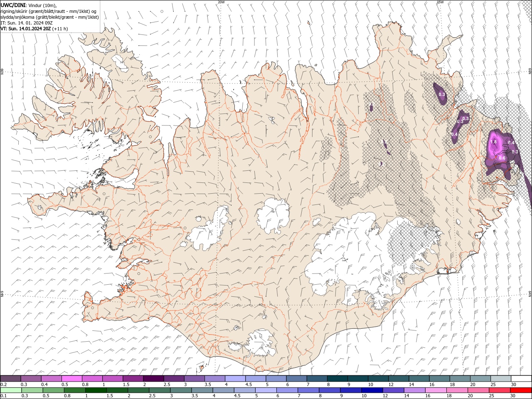Pick the medium green 0.5 swatch, lower legend row
Screen dimensions: 532x399
click(x=53, y=390)
